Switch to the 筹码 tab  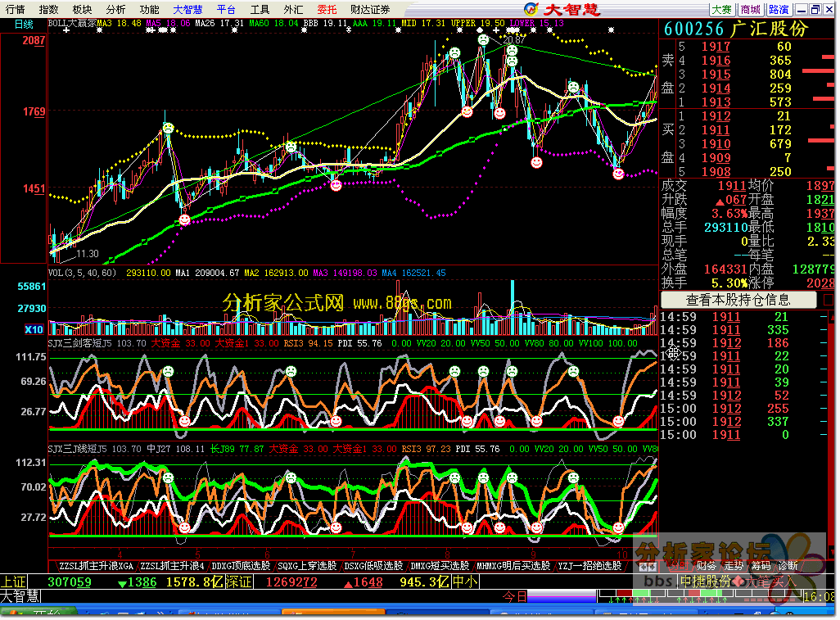coord(761,565)
